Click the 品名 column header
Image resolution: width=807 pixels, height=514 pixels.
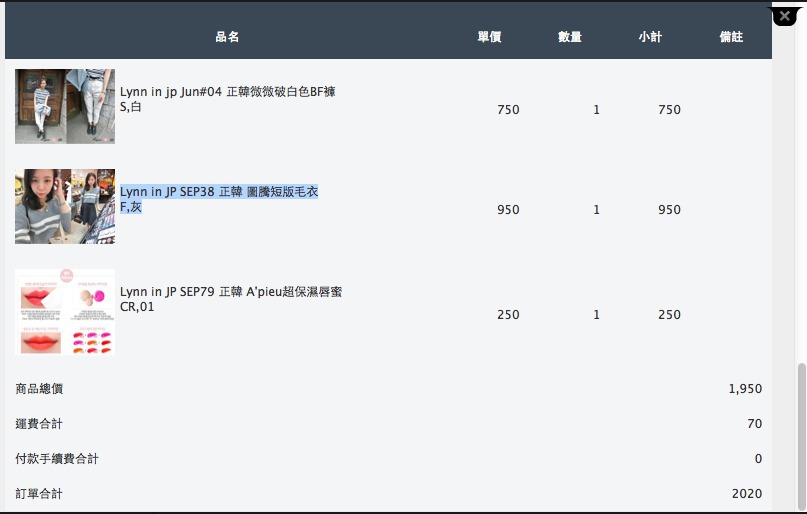(227, 37)
